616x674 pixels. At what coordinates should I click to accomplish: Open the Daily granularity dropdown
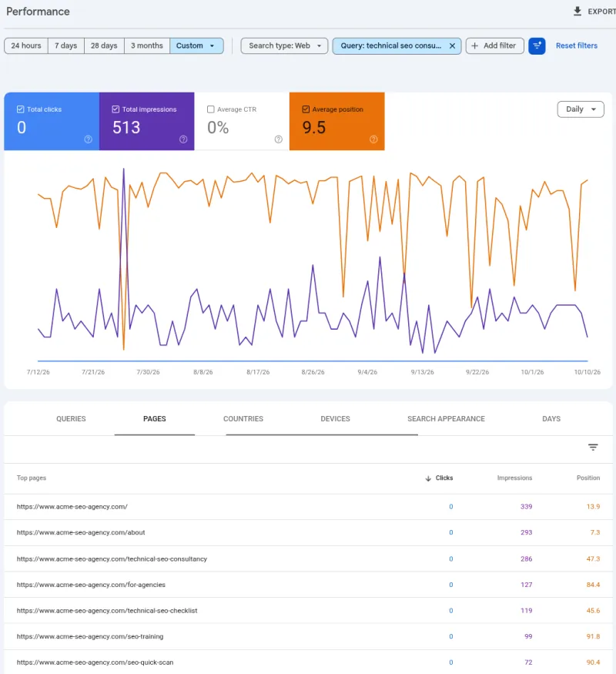pyautogui.click(x=581, y=109)
